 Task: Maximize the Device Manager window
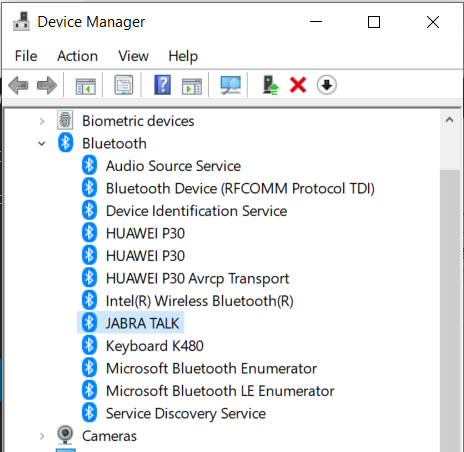click(374, 22)
